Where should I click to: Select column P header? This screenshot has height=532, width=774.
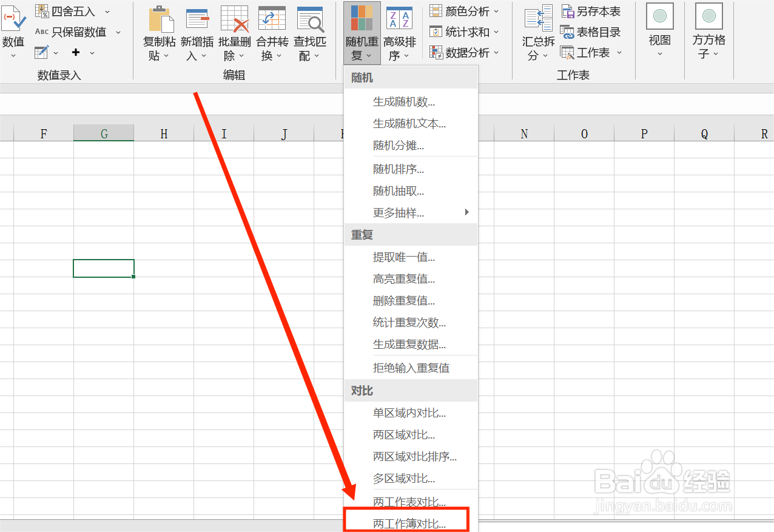(644, 133)
